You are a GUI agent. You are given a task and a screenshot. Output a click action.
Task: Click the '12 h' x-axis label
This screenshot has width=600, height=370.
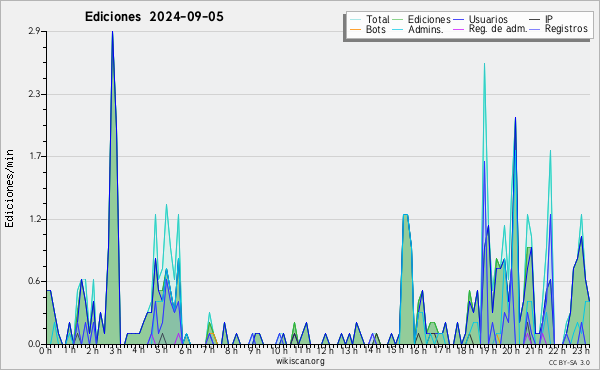(325, 351)
